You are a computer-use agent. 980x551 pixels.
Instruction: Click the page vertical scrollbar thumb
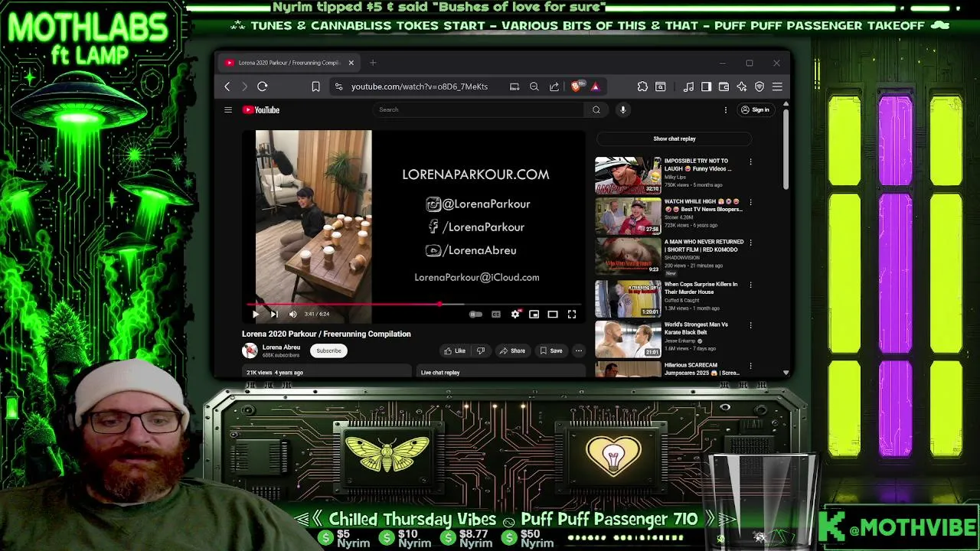coord(786,149)
